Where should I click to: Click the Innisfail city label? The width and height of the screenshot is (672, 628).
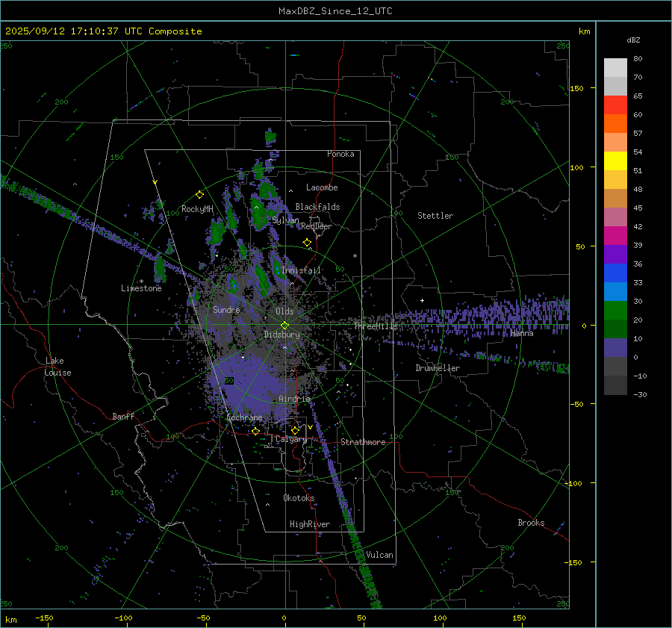302,270
